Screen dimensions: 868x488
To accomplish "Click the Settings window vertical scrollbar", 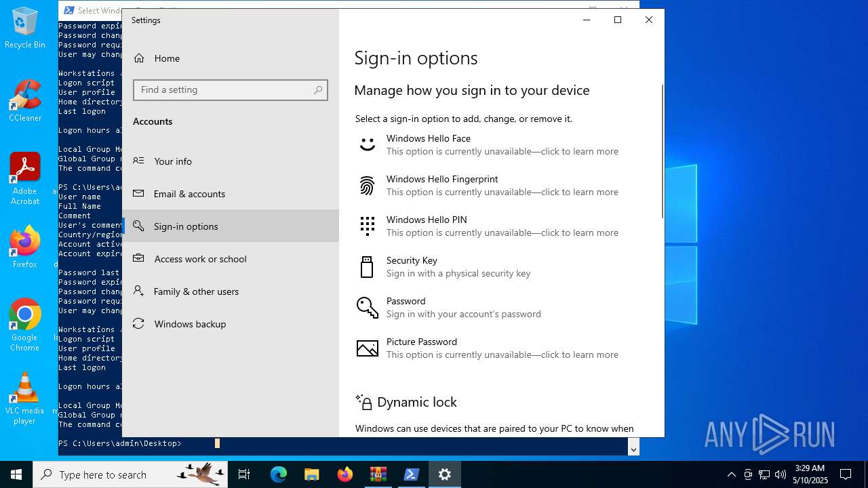I will pos(663,151).
